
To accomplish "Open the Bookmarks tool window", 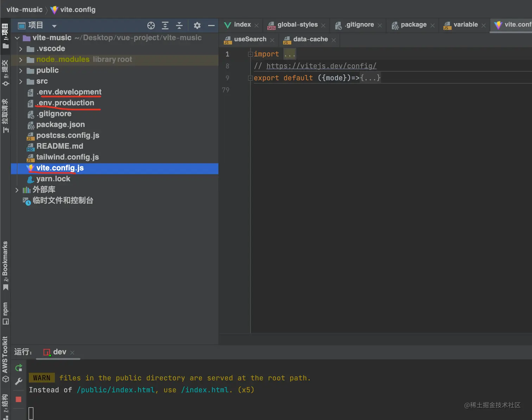I will click(5, 266).
